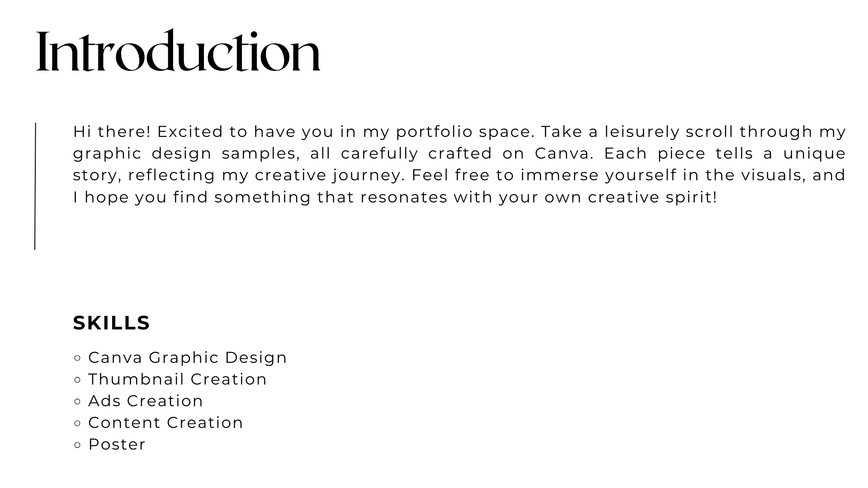Click the bullet circle before Thumbnail Creation
Viewport: 868px width, 488px height.
[x=77, y=380]
